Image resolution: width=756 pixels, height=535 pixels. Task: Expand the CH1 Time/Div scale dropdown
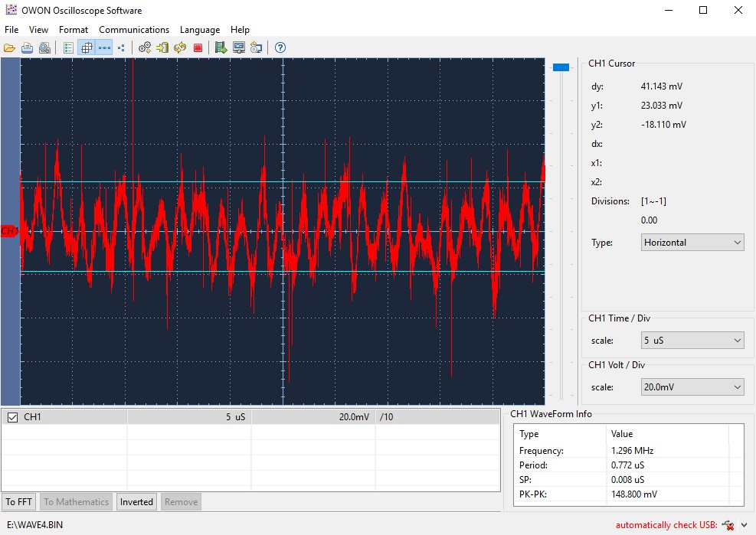pyautogui.click(x=692, y=341)
